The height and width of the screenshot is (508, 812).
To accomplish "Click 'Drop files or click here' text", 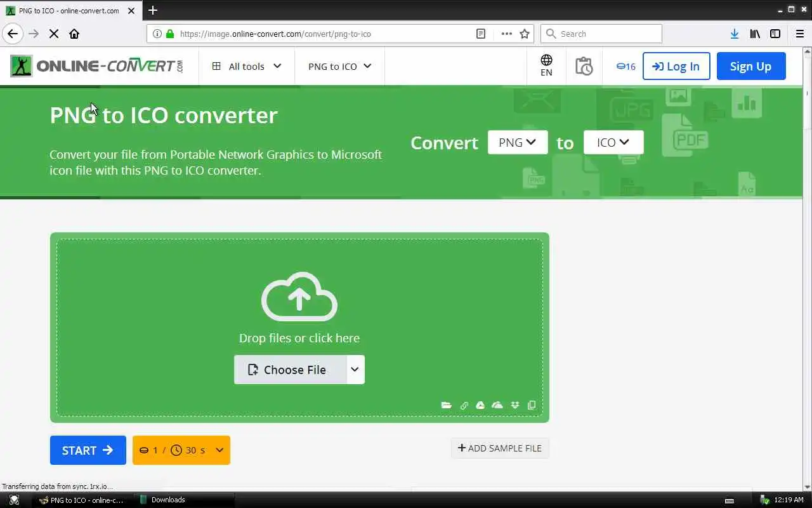I will coord(299,338).
